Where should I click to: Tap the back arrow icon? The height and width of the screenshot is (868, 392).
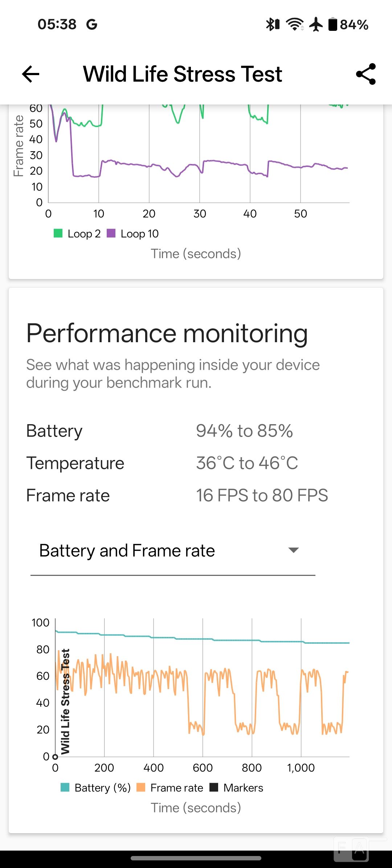tap(30, 74)
